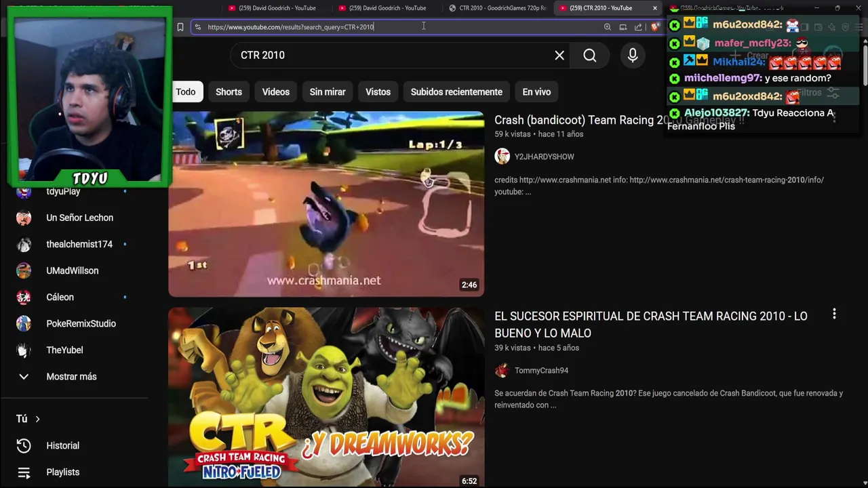This screenshot has width=868, height=488.
Task: Select the Sin mirar filter chip
Action: pos(328,91)
